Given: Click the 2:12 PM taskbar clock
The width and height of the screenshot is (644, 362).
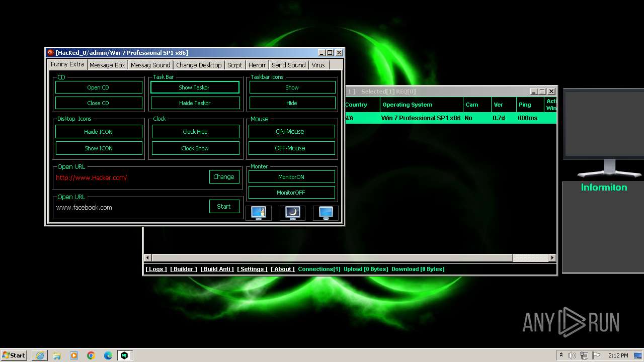Looking at the screenshot, I should coord(618,355).
